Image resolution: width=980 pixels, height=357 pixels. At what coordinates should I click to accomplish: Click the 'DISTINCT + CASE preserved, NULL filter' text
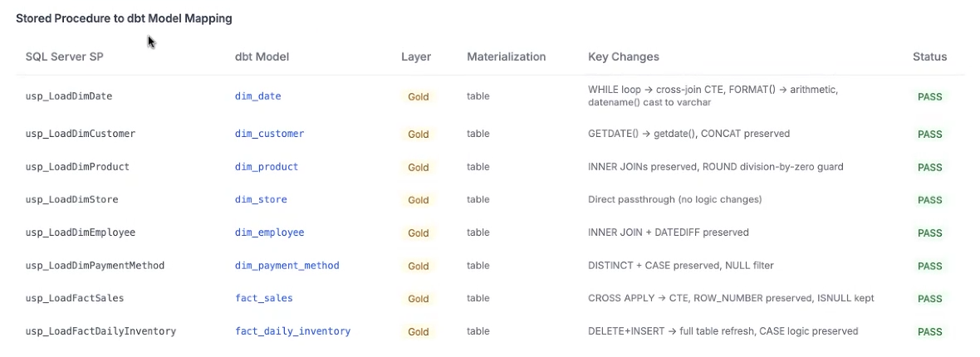coord(681,266)
